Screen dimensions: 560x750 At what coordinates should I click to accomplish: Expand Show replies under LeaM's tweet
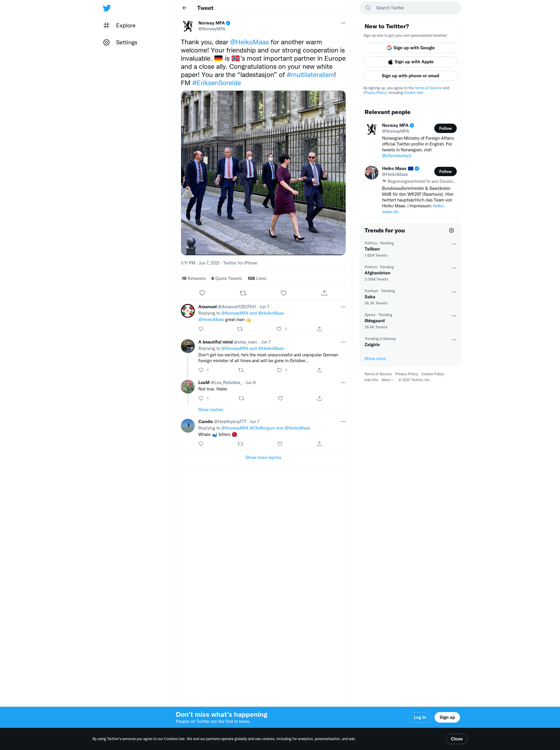(211, 410)
